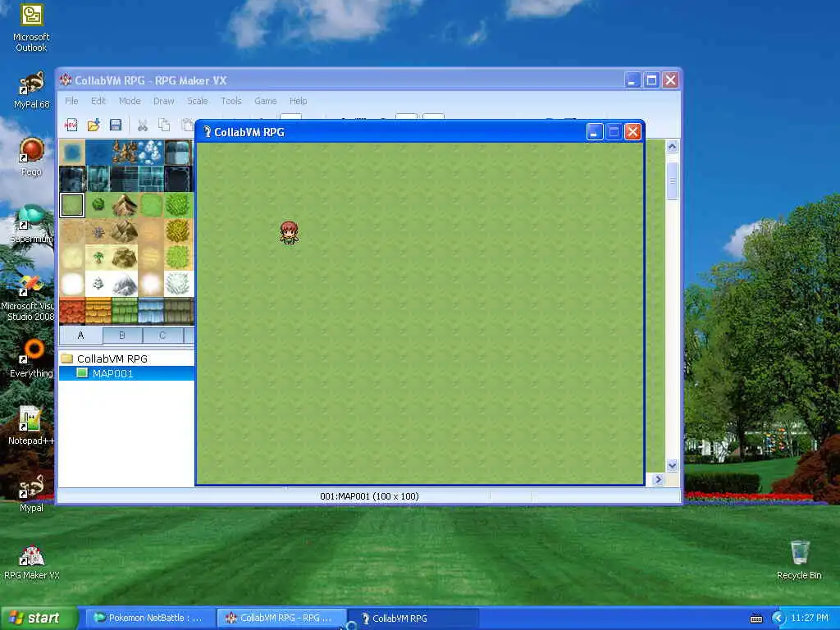Maximize the RPG Maker VX editor window
The width and height of the screenshot is (840, 630).
click(651, 80)
